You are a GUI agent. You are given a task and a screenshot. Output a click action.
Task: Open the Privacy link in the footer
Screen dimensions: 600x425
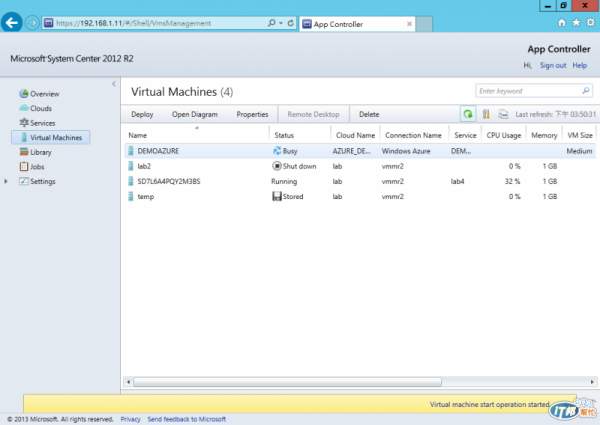coord(130,419)
